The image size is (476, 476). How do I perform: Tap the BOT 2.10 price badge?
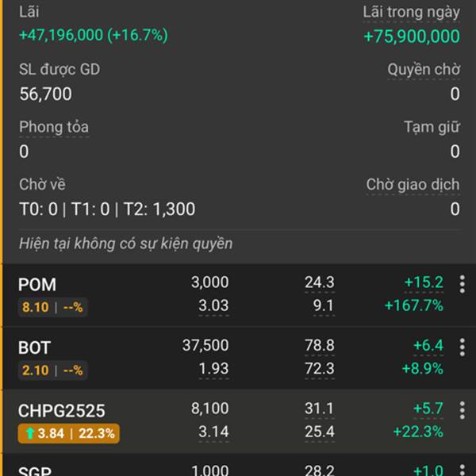point(52,370)
